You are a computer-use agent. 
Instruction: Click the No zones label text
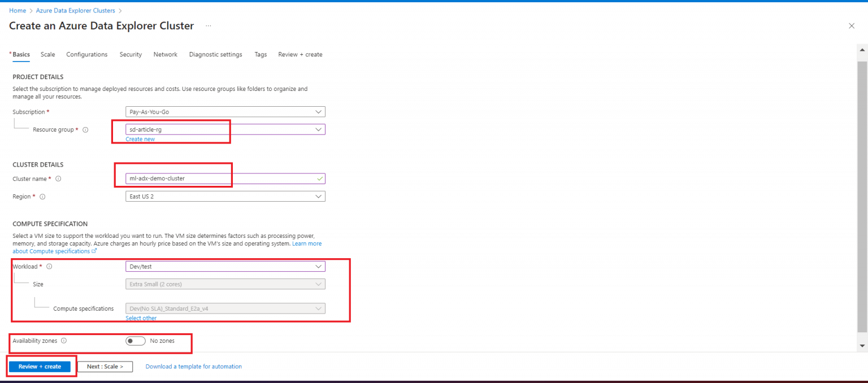162,341
